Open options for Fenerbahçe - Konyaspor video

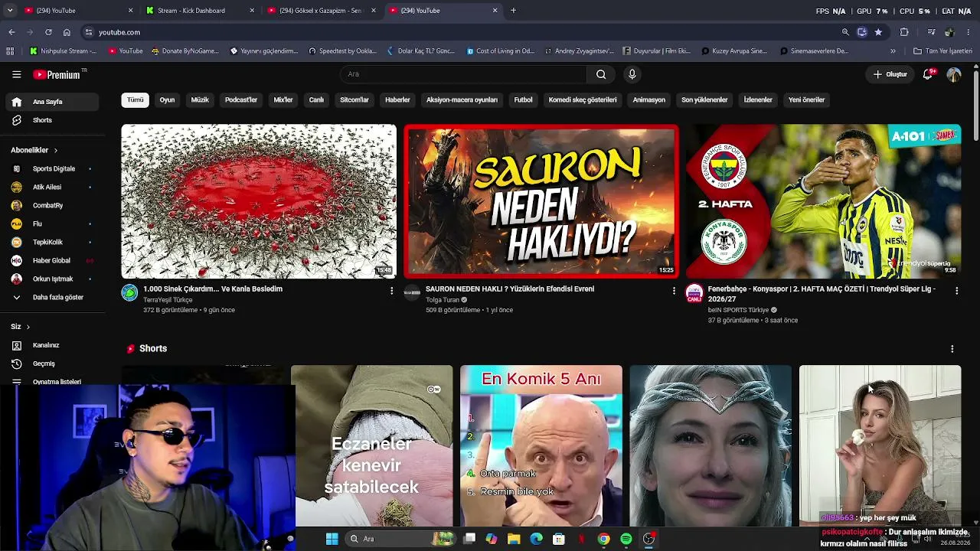[956, 291]
